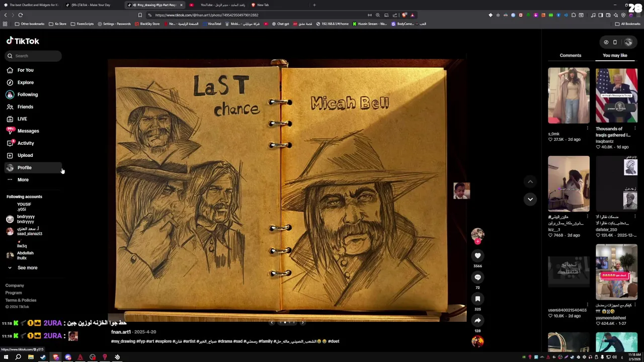The width and height of the screenshot is (644, 362).
Task: Open the Explore page icon
Action: (10, 82)
